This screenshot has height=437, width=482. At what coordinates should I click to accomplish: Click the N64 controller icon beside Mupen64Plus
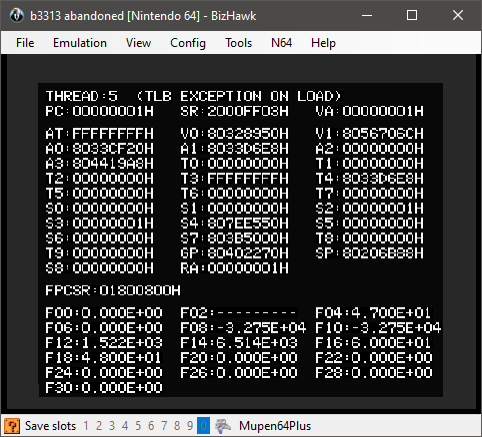tap(223, 426)
